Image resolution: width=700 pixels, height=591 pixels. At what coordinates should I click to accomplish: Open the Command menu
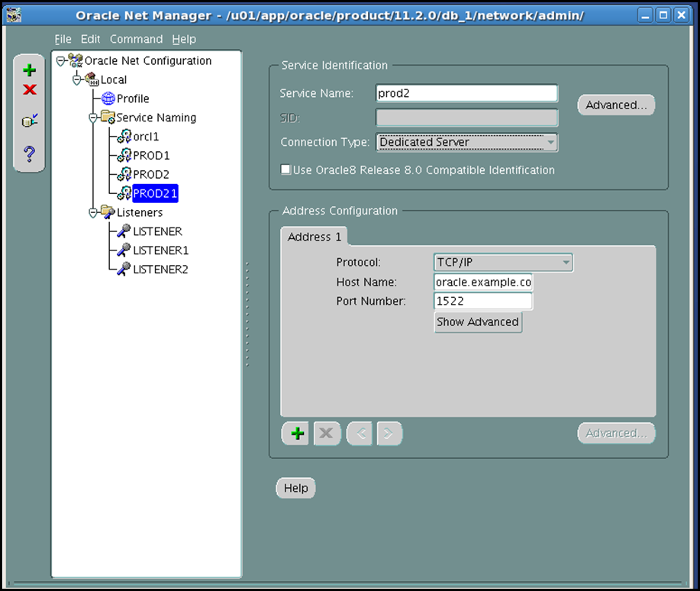136,39
